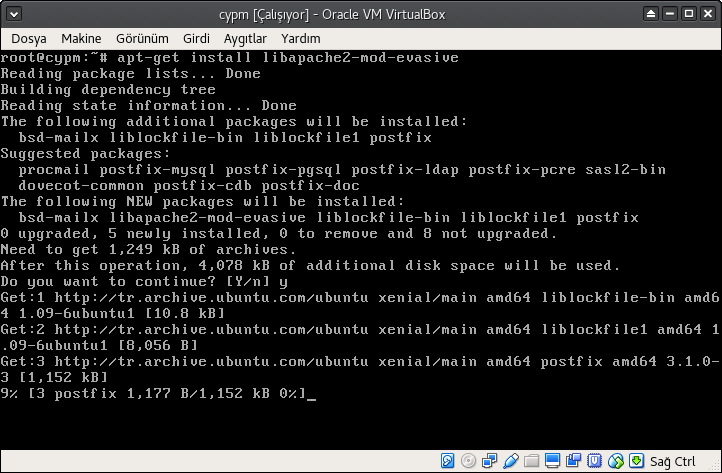Click the CPU virtualization chip icon
722x473 pixels.
pos(595,461)
